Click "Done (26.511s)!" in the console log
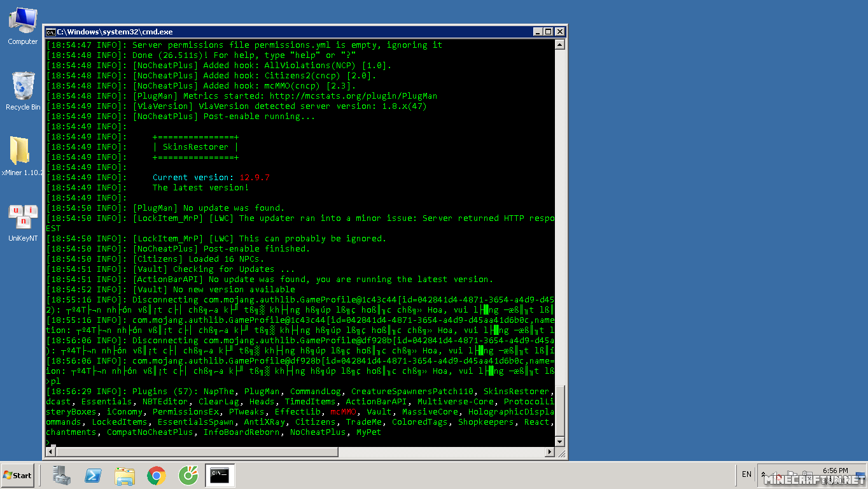Image resolution: width=868 pixels, height=489 pixels. click(171, 55)
